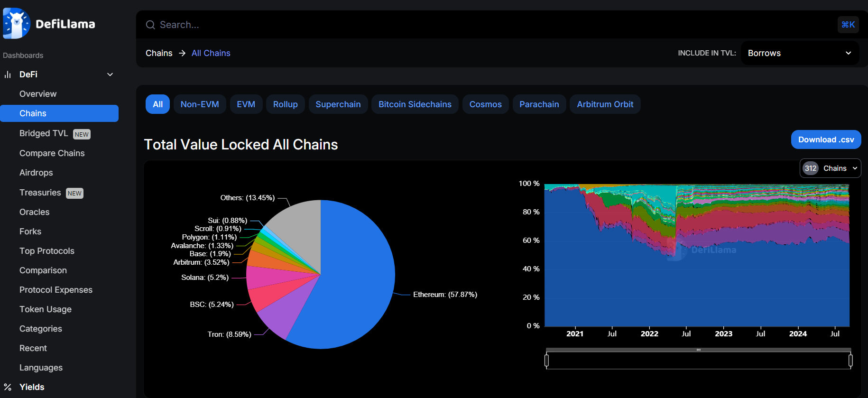Collapse the DeFi sidebar section
Viewport: 868px width, 398px height.
pos(110,74)
